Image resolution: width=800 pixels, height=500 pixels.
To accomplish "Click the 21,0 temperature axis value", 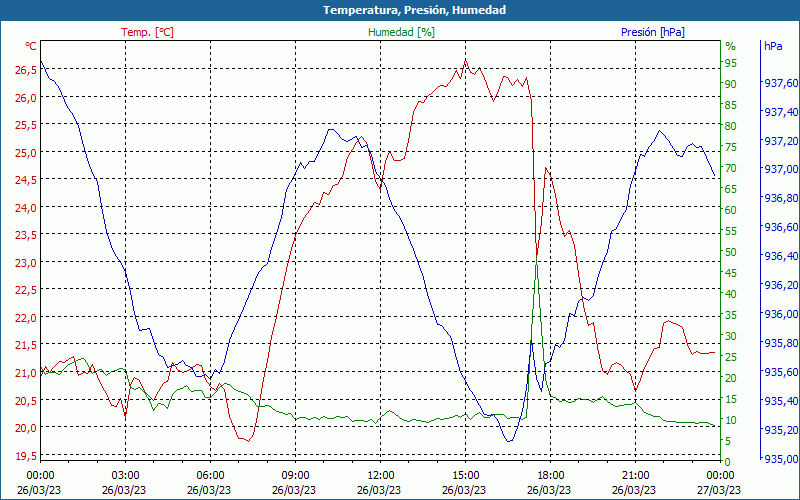I will [26, 372].
